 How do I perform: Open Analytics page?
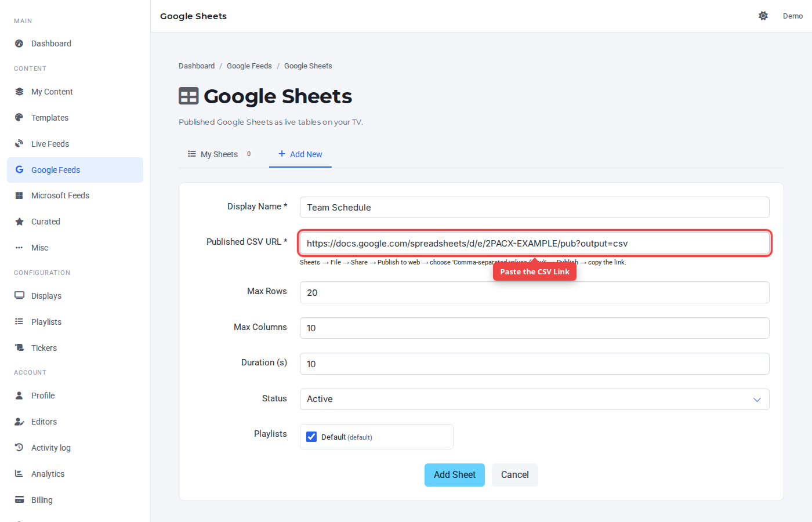(x=75, y=474)
